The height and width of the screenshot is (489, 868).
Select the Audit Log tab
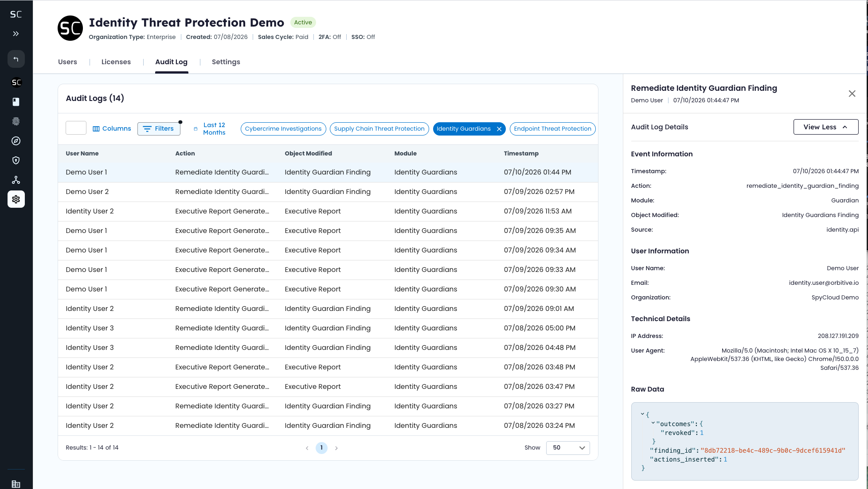tap(172, 62)
